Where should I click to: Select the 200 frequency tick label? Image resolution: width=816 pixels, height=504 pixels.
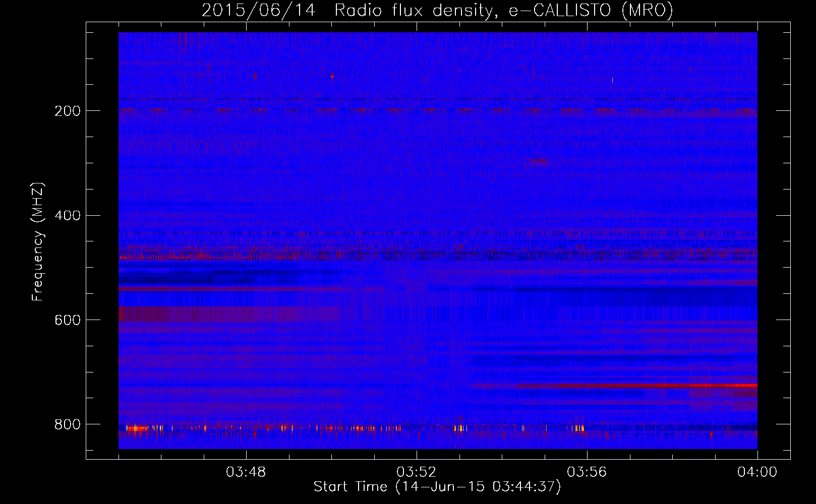click(68, 111)
